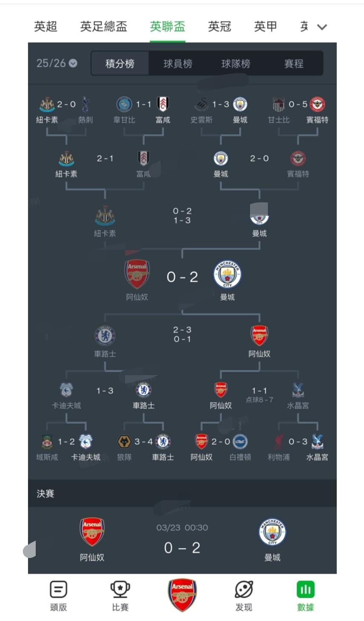The height and width of the screenshot is (621, 364).
Task: Select the 英冠 league tab
Action: [x=219, y=26]
